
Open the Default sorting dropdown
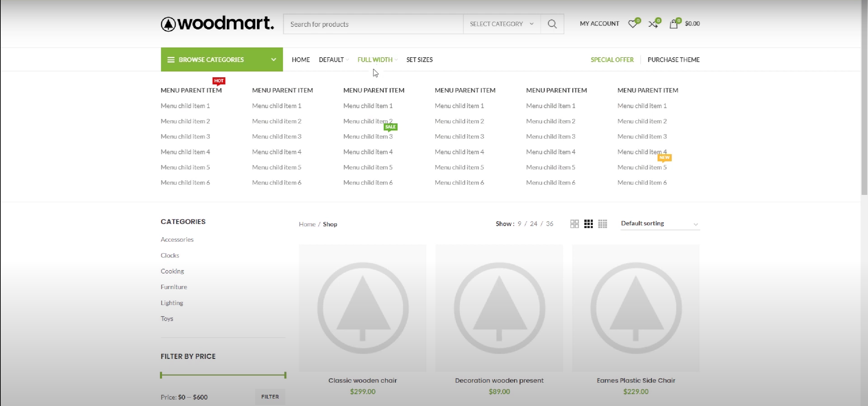click(659, 224)
